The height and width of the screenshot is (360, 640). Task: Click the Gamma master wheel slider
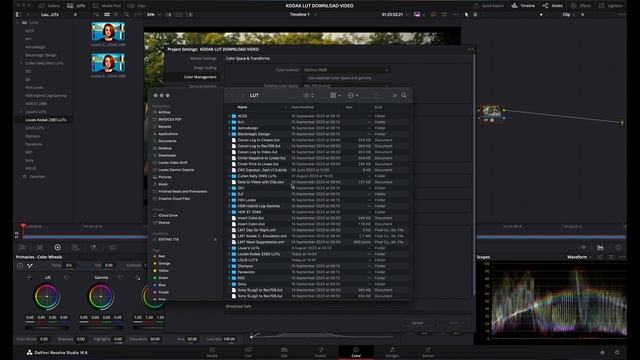pos(101,327)
